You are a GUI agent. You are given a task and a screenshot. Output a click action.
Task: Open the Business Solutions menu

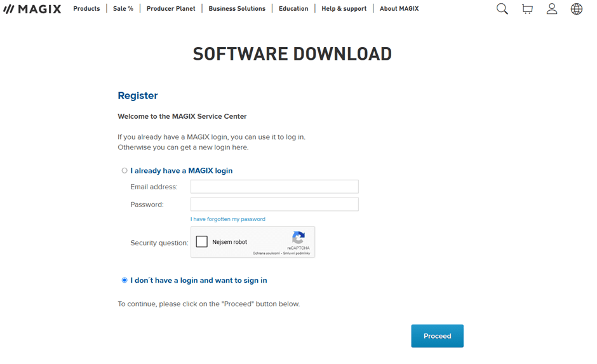(x=237, y=9)
